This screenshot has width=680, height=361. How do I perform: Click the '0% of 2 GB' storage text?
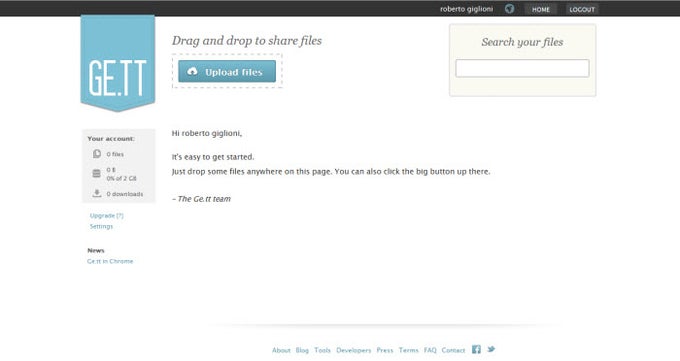click(x=121, y=178)
